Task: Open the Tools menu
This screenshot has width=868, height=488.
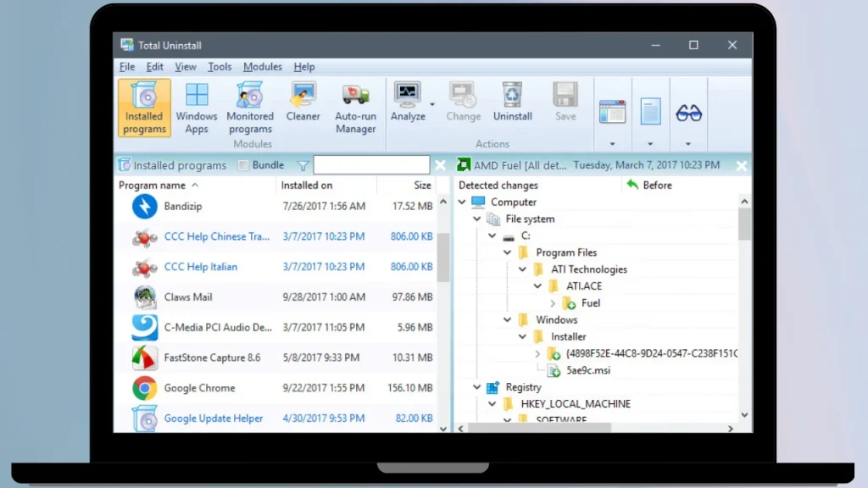Action: 220,67
